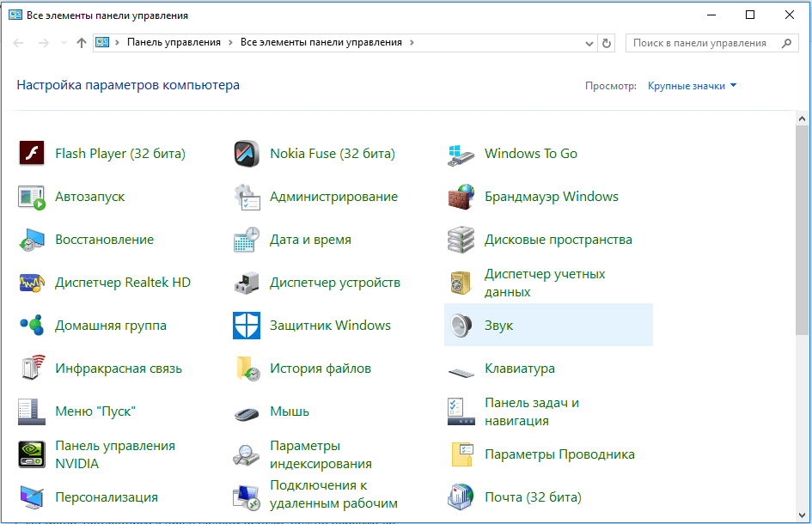Open the NVIDIA control panel icon
Image resolution: width=812 pixels, height=524 pixels.
click(x=32, y=454)
